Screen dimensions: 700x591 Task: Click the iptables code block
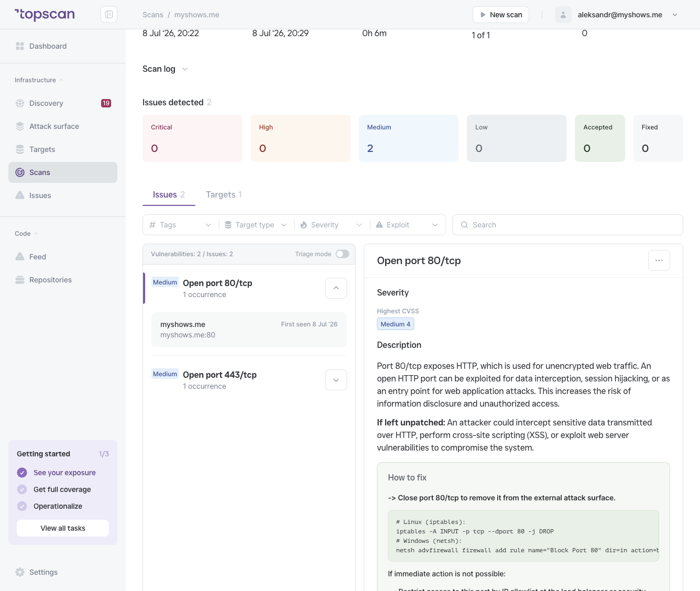click(x=523, y=536)
